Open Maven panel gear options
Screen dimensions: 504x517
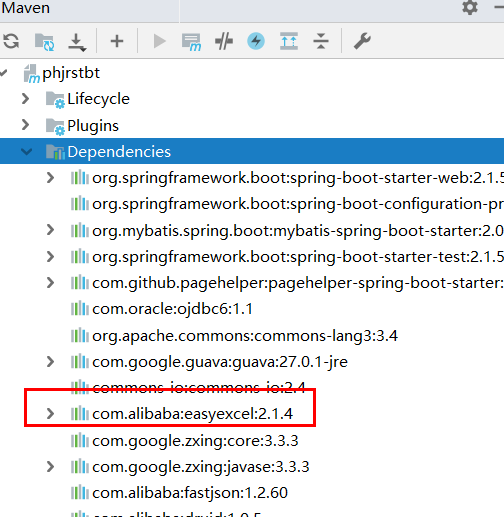pyautogui.click(x=470, y=7)
